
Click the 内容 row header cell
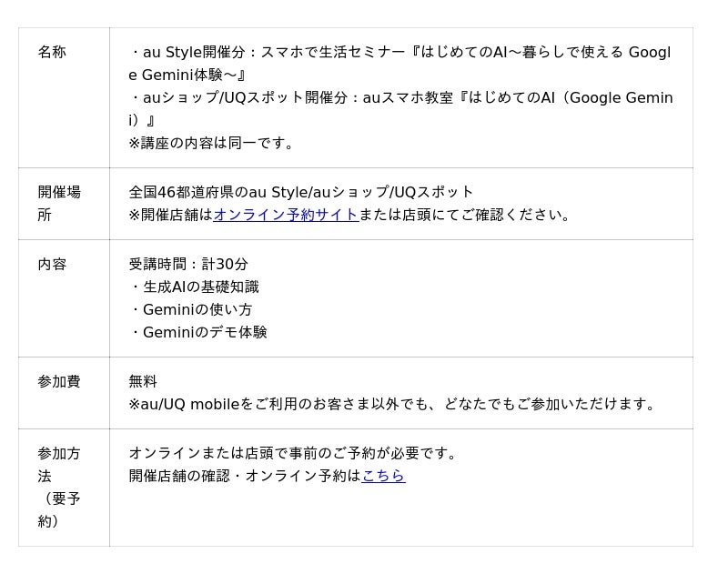52,265
